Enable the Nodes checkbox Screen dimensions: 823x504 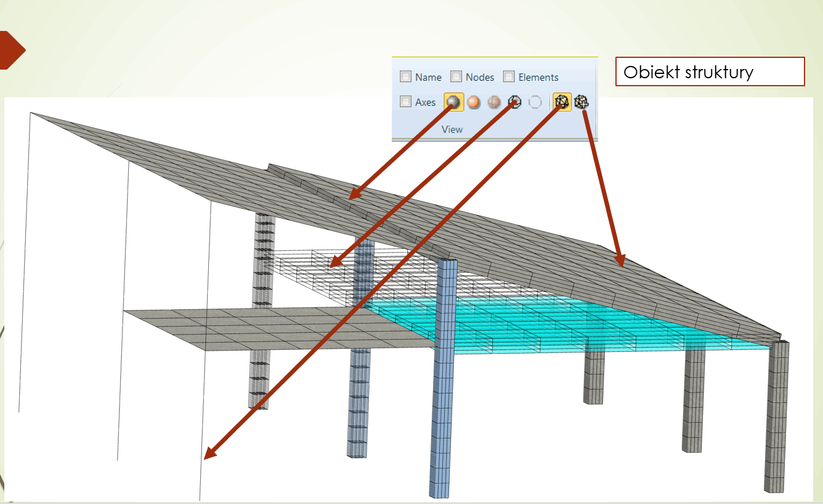click(456, 77)
